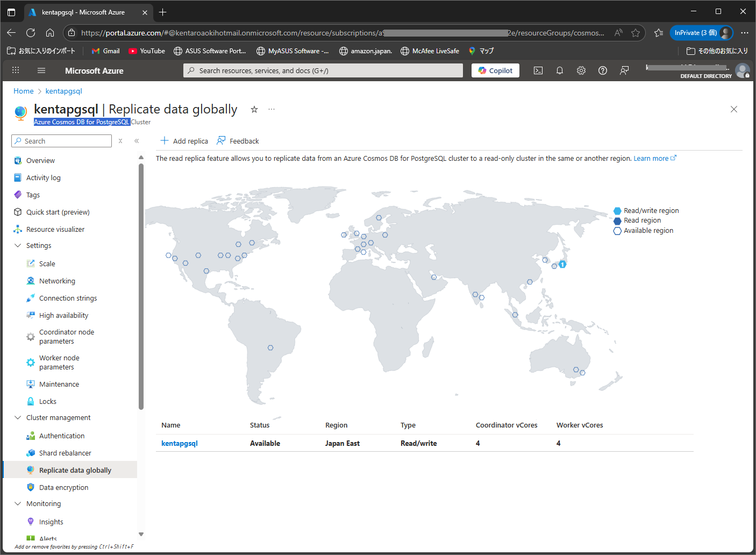The height and width of the screenshot is (555, 756).
Task: Open the portal hamburger menu
Action: (x=41, y=70)
